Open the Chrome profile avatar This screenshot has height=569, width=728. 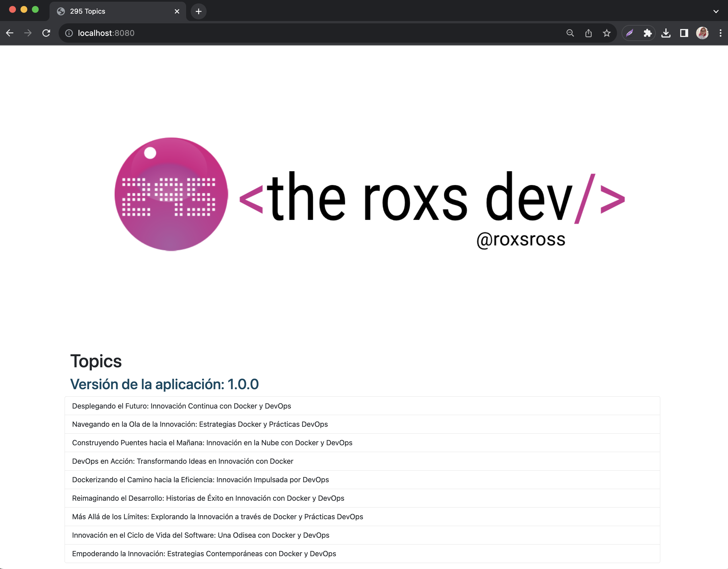coord(702,33)
